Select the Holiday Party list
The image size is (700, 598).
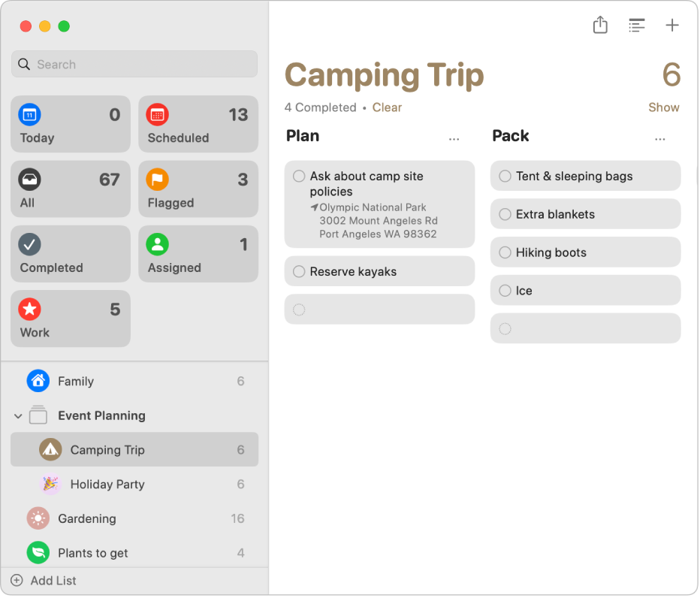click(x=107, y=485)
